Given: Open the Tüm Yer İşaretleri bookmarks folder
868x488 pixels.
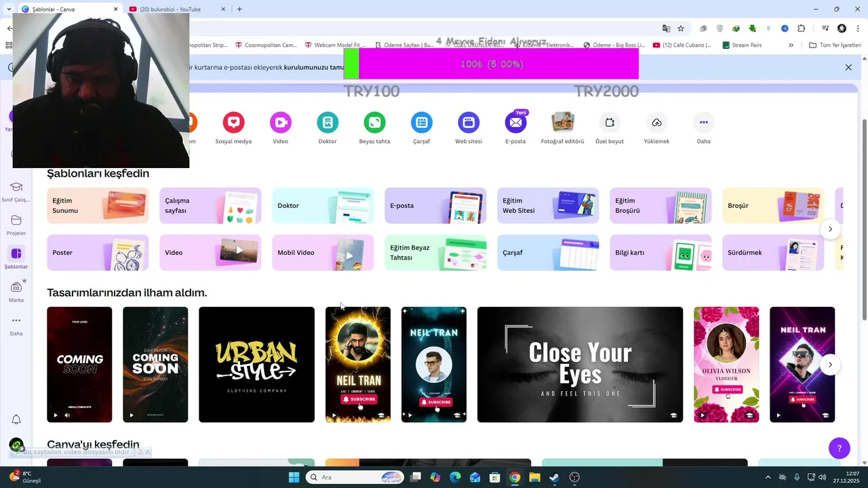Looking at the screenshot, I should [835, 45].
